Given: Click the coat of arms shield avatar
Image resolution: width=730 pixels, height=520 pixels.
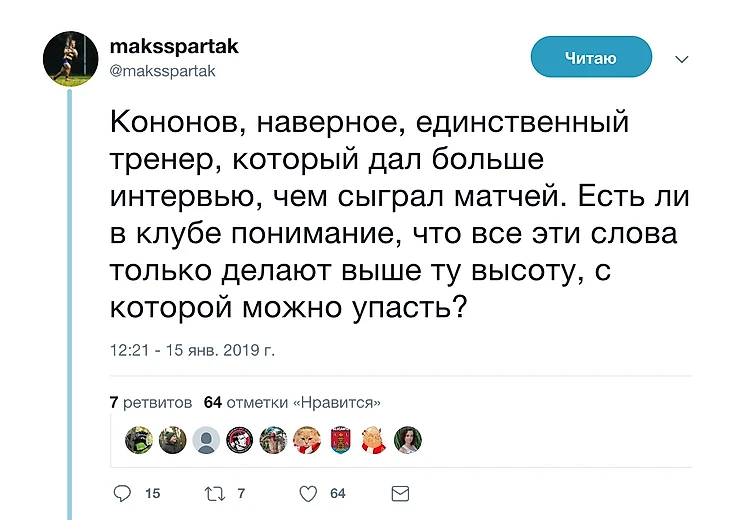Looking at the screenshot, I should pyautogui.click(x=340, y=440).
